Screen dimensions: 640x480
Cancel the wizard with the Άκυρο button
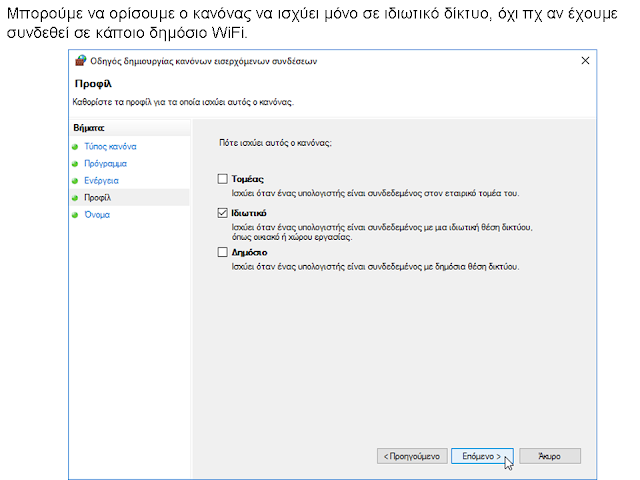click(x=550, y=456)
